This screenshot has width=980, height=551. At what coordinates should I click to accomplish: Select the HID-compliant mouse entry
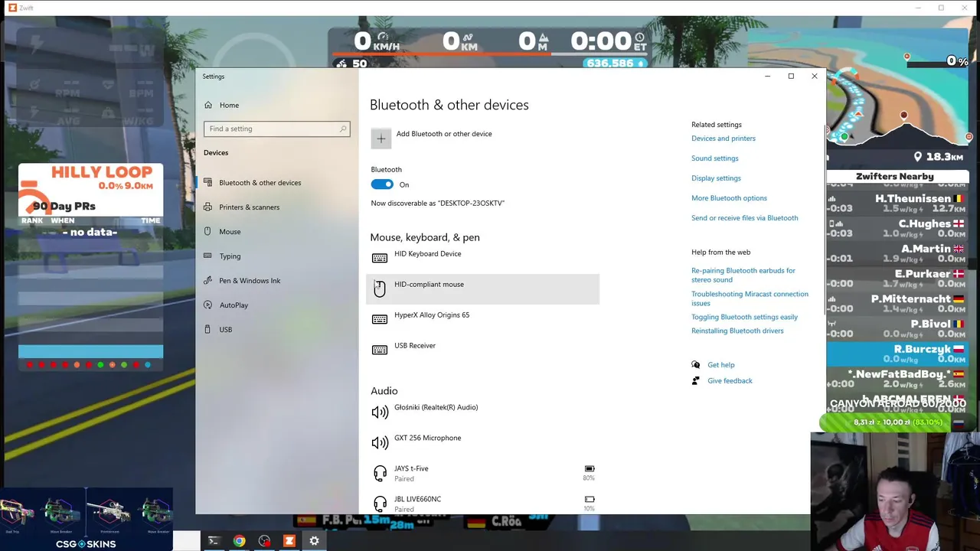(x=482, y=289)
